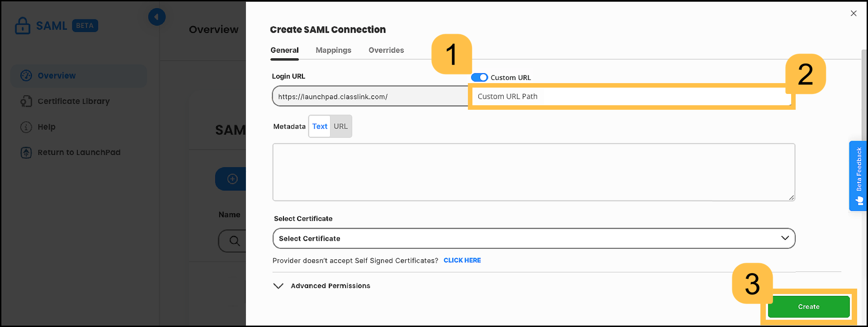Open the CLICK HERE certificate link
Image resolution: width=868 pixels, height=327 pixels.
462,260
